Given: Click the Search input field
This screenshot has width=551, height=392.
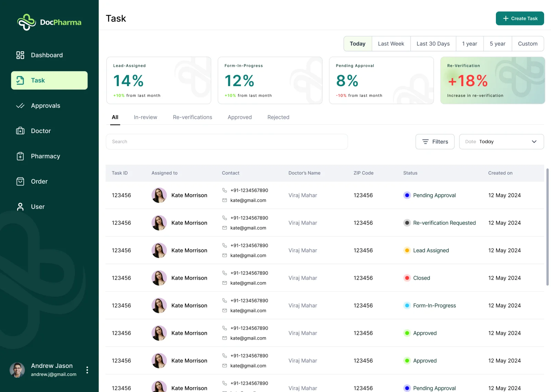Looking at the screenshot, I should click(x=227, y=142).
